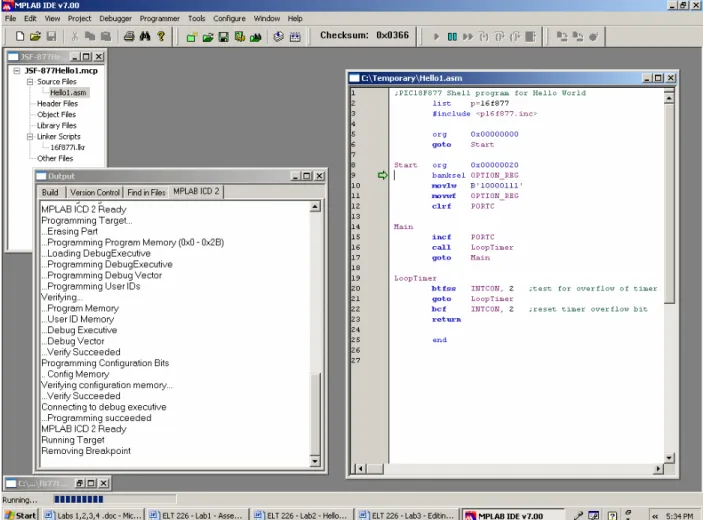This screenshot has height=520, width=703.
Task: Click the Cut scissors icon
Action: 74,36
